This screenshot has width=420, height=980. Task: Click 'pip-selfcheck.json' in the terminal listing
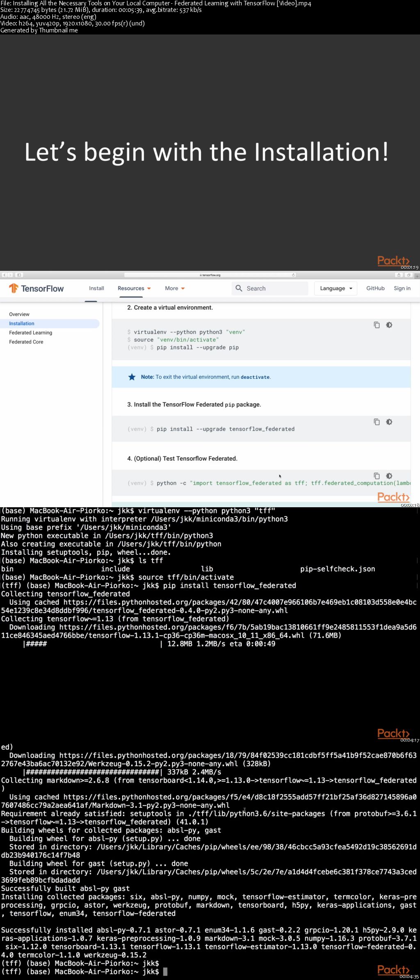[338, 569]
